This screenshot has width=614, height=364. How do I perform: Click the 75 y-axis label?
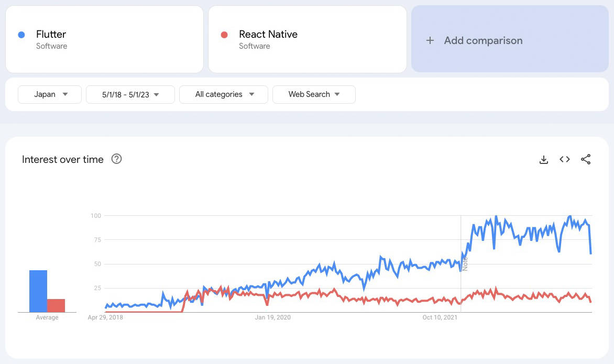click(x=97, y=239)
